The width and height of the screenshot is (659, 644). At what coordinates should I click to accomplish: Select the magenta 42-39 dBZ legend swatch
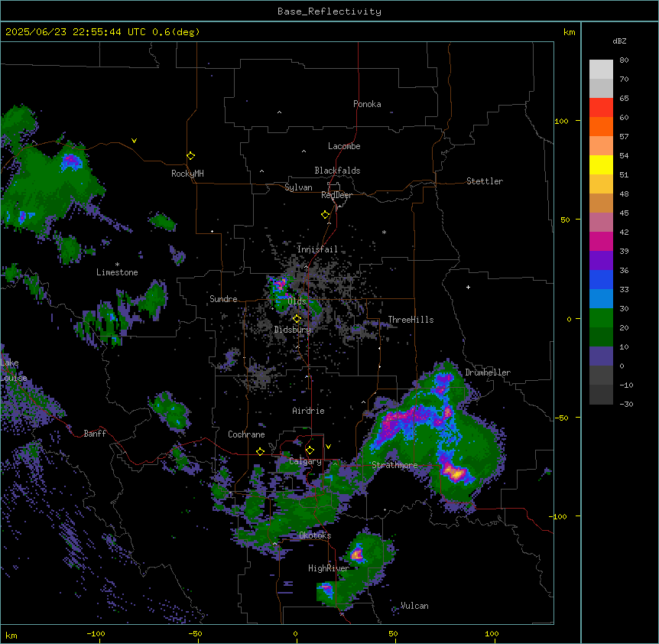coord(601,241)
